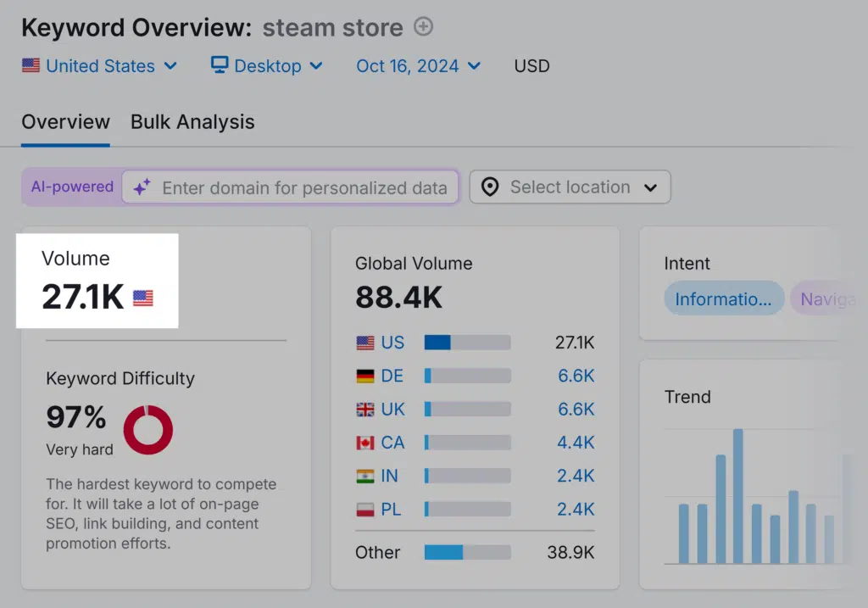Open the Desktop device dropdown
The width and height of the screenshot is (868, 608).
coord(267,66)
